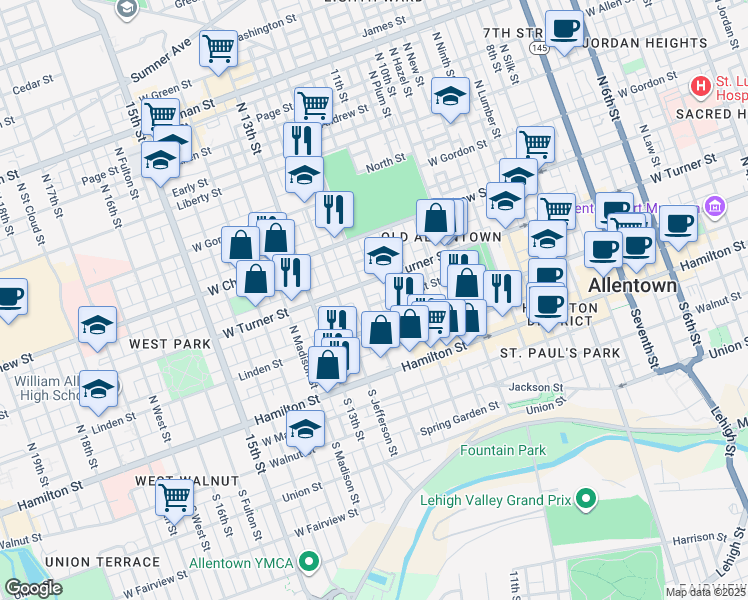Screen dimensions: 748x600
Task: Select the shopping cart marker by Washington St
Action: (x=218, y=47)
